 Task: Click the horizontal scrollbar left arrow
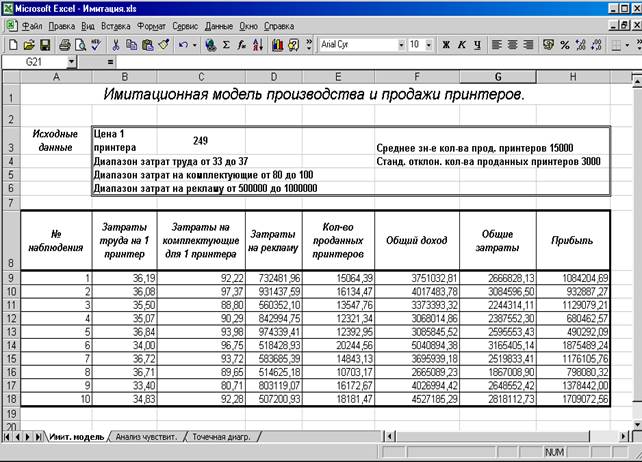389,437
